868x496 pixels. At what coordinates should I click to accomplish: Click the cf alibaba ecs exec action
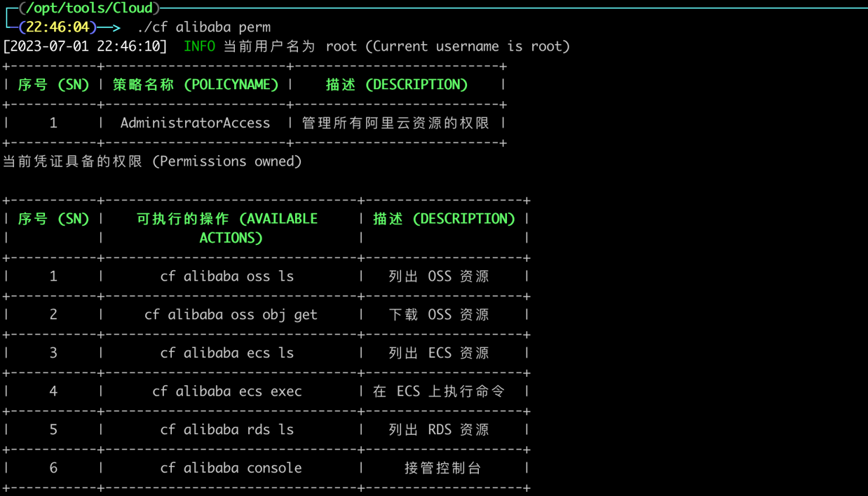[x=227, y=391]
